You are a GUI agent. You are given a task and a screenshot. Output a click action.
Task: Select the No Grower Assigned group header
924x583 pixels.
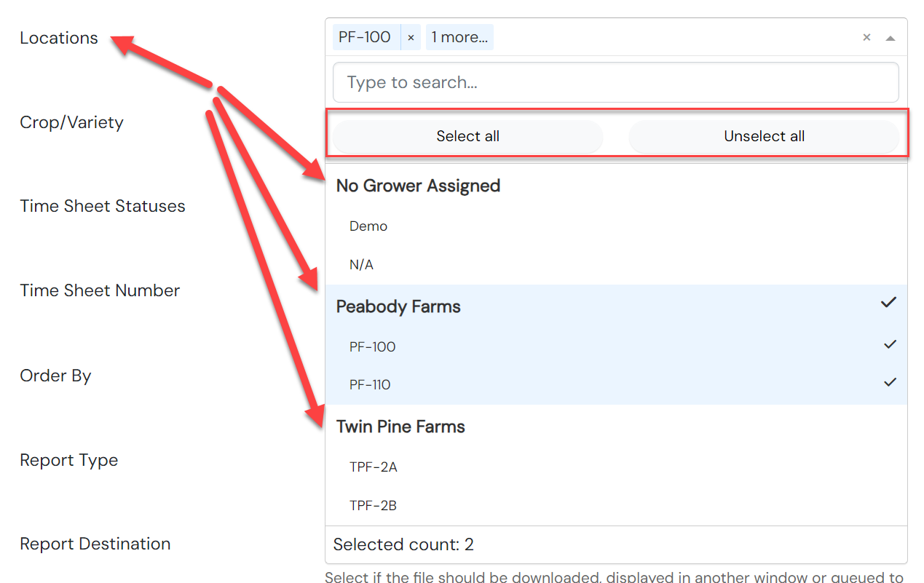tap(616, 186)
